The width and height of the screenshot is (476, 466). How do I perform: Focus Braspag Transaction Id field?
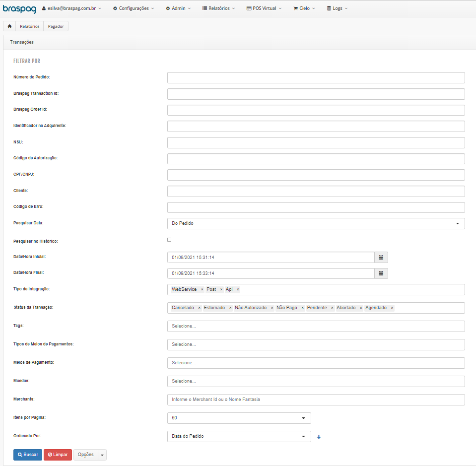[x=316, y=94]
